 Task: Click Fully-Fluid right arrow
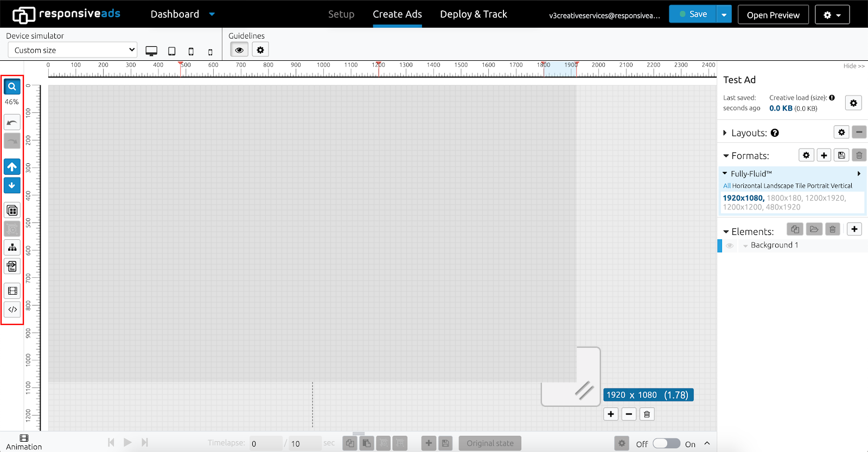coord(859,174)
